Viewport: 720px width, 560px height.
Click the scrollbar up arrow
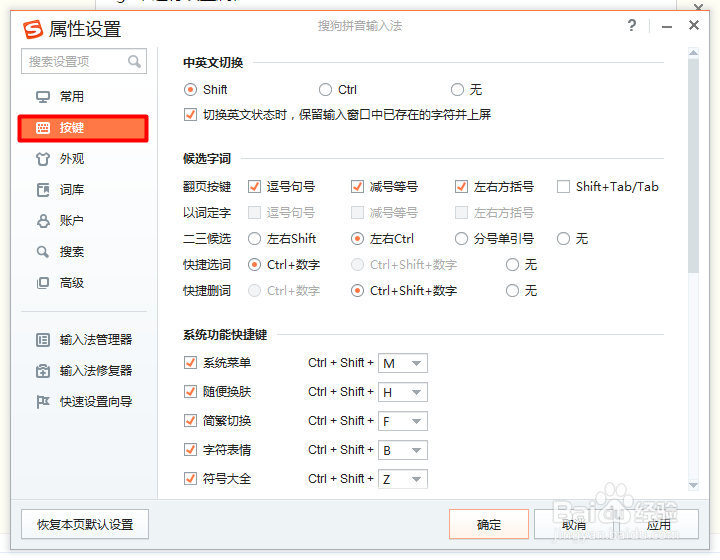[693, 53]
